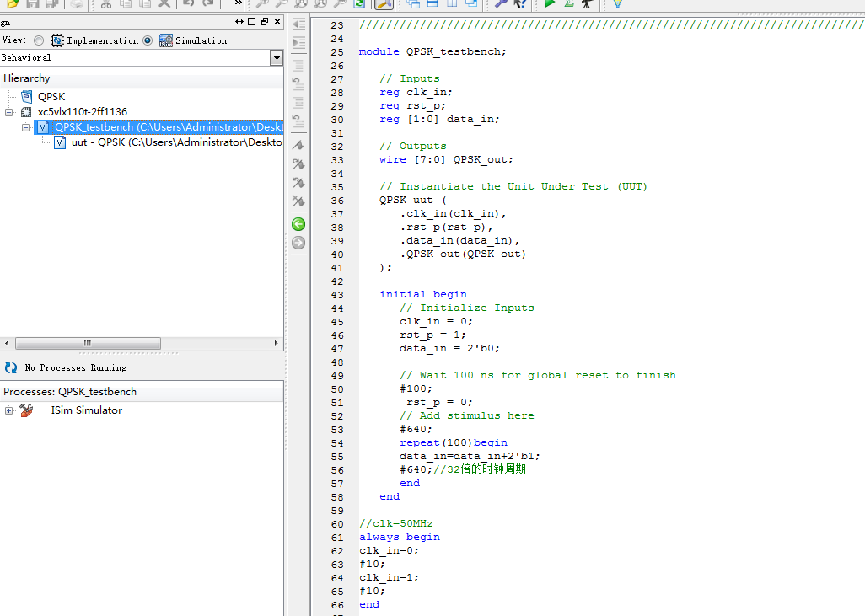Collapse the QPSK_testbench hierarchy node
Image resolution: width=865 pixels, height=616 pixels.
[26, 127]
